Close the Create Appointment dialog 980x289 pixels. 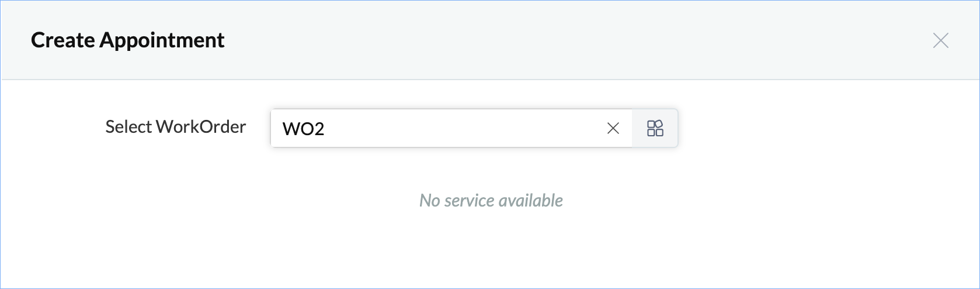pyautogui.click(x=940, y=40)
